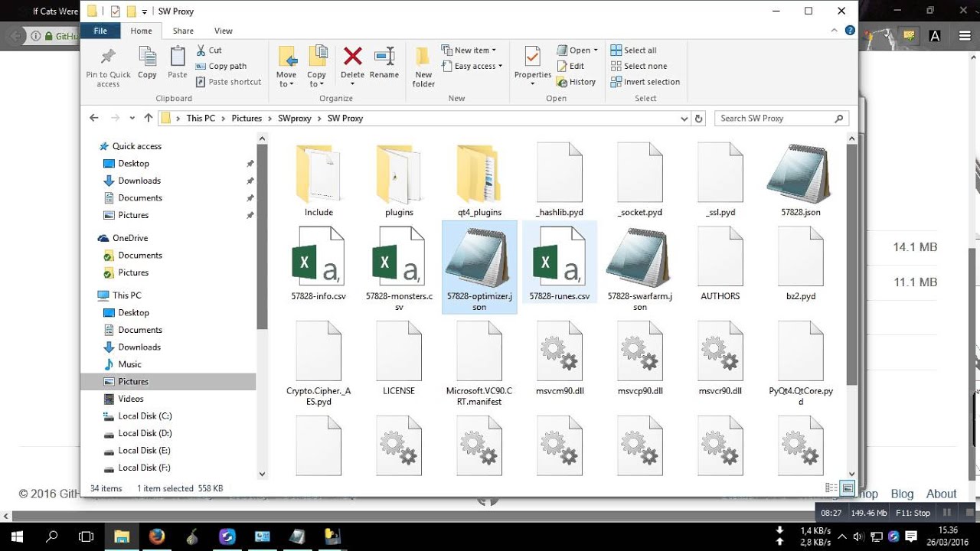Click the Copy ribbon icon

(147, 63)
